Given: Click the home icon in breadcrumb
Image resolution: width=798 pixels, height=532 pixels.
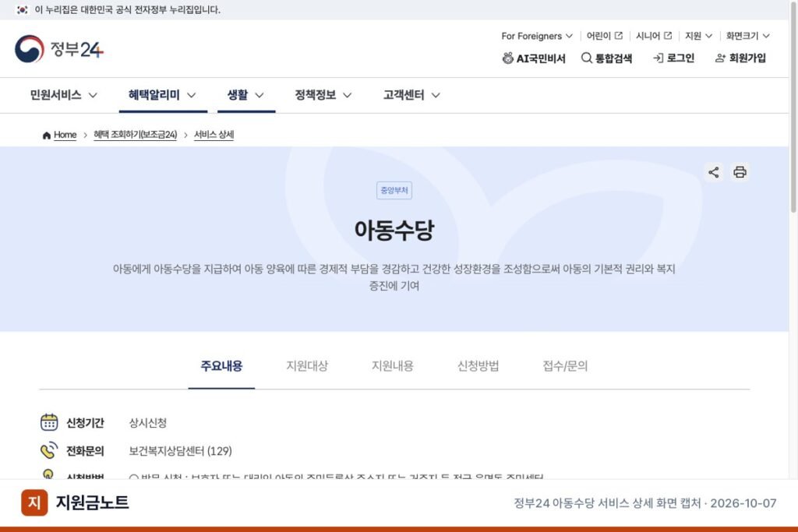Looking at the screenshot, I should tap(46, 135).
